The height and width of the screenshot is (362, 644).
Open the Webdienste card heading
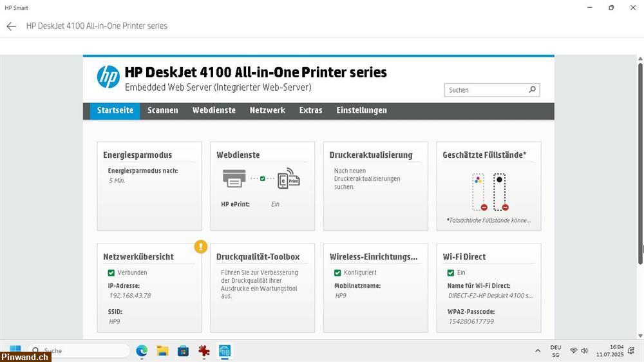238,155
